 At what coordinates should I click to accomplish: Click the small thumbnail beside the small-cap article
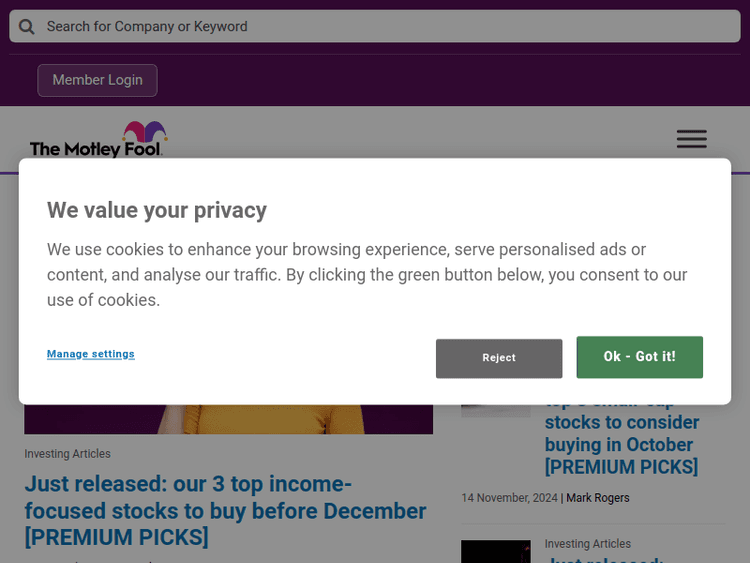495,410
